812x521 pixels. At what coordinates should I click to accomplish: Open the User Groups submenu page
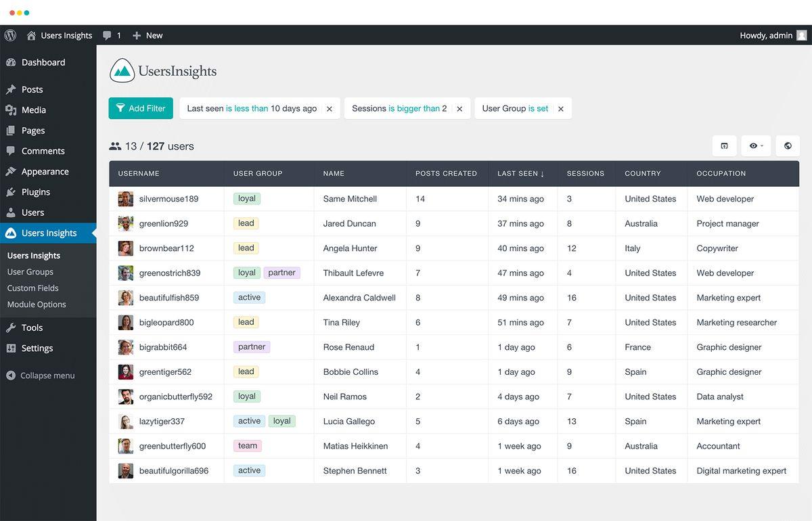(30, 272)
